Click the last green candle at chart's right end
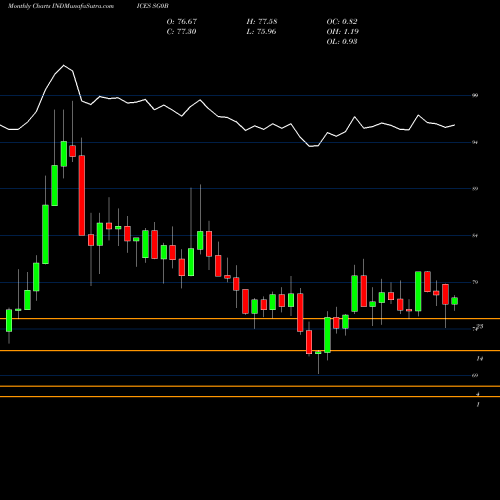This screenshot has width=500, height=500. pyautogui.click(x=455, y=301)
